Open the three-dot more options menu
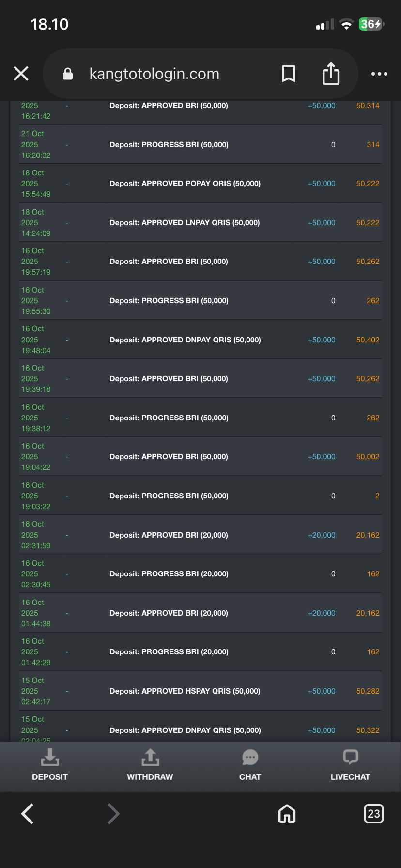Viewport: 401px width, 868px height. (x=379, y=74)
